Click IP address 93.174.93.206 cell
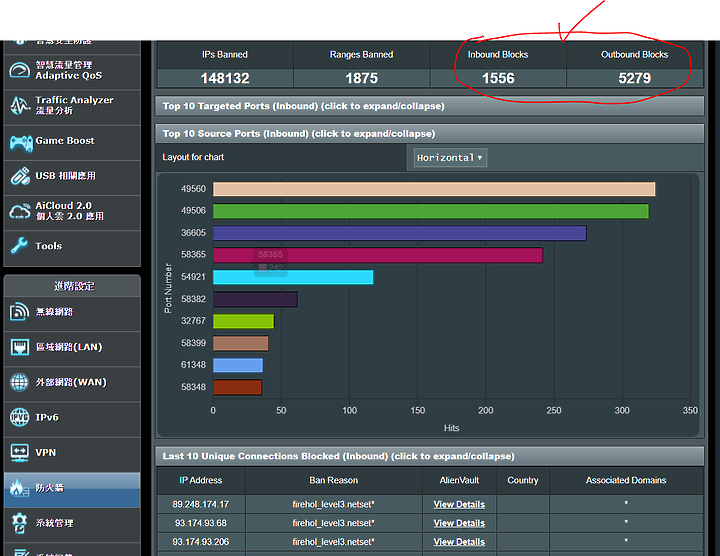720x556 pixels. (x=201, y=542)
